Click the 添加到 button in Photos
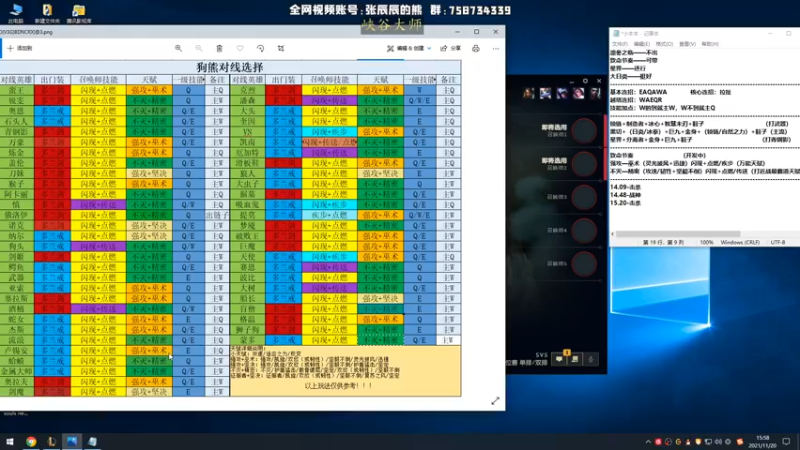Viewport: 800px width, 450px height. tap(19, 48)
